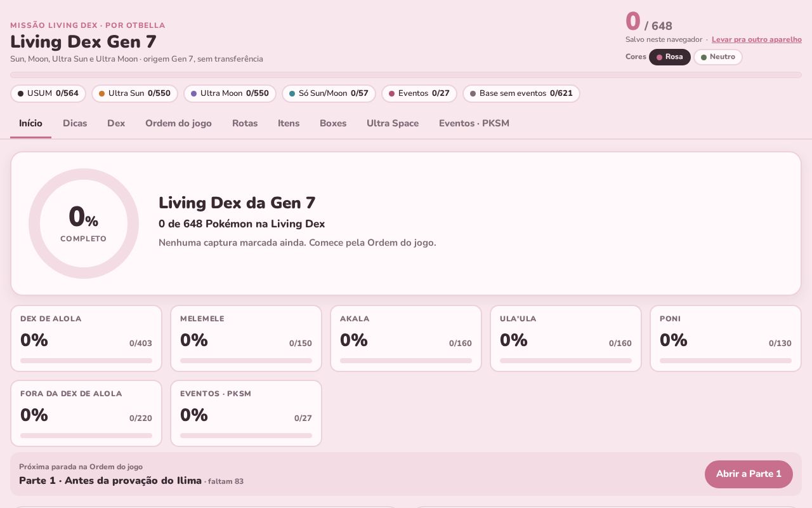Open the Dicas tab
Image resolution: width=812 pixels, height=508 pixels.
[75, 123]
